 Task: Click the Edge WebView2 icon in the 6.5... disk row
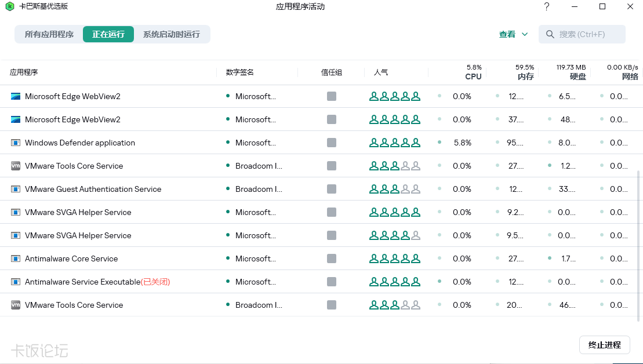tap(16, 96)
